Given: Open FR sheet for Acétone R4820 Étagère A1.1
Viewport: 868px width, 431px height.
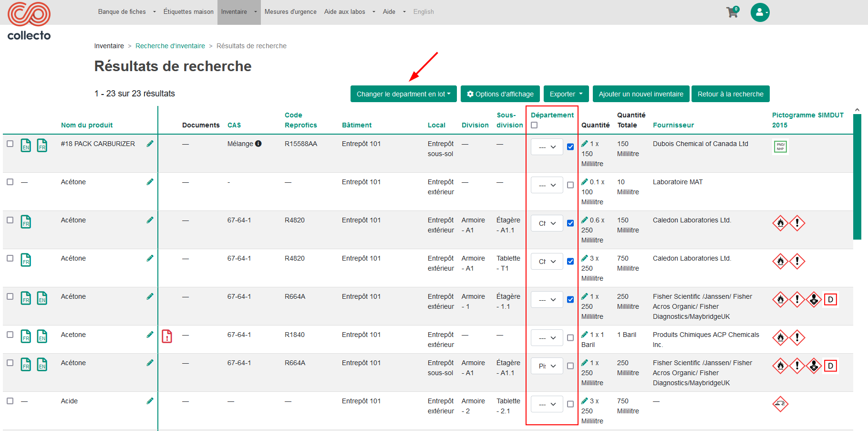Looking at the screenshot, I should tap(26, 221).
